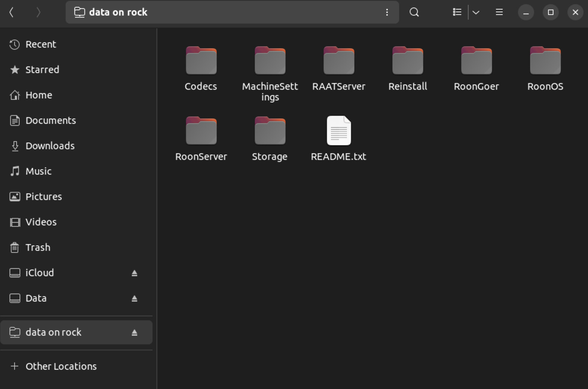Open view options dropdown chevron
The width and height of the screenshot is (588, 389).
pyautogui.click(x=476, y=12)
